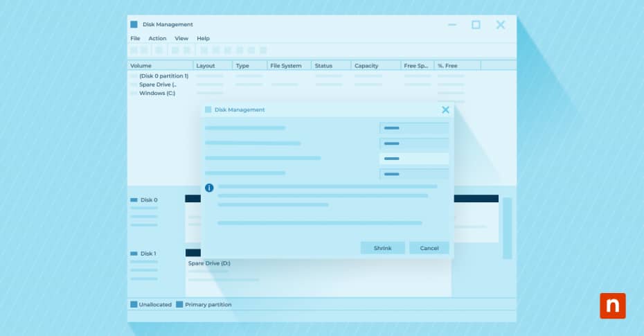
Task: Click the Primary partition legend label
Action: tap(208, 305)
